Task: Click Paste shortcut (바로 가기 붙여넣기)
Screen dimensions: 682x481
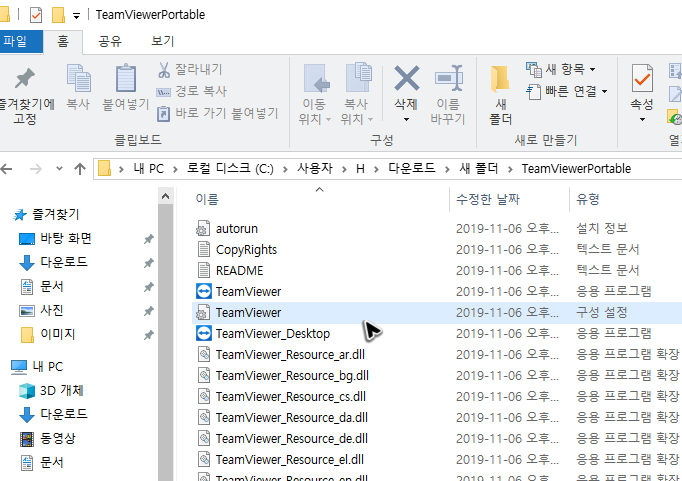Action: (217, 114)
